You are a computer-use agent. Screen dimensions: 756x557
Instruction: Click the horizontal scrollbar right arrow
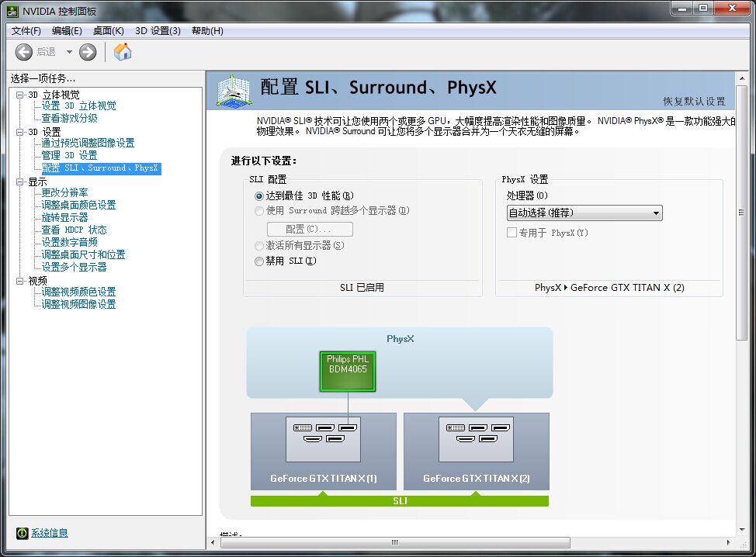(729, 542)
